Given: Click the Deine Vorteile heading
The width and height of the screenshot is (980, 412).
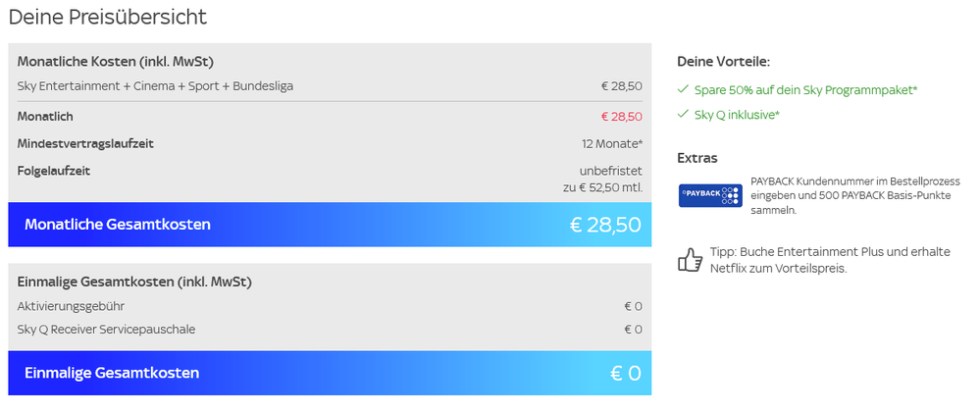Looking at the screenshot, I should click(724, 61).
